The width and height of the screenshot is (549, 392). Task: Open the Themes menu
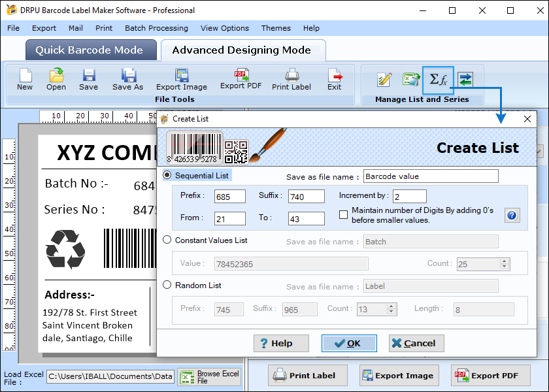[276, 28]
